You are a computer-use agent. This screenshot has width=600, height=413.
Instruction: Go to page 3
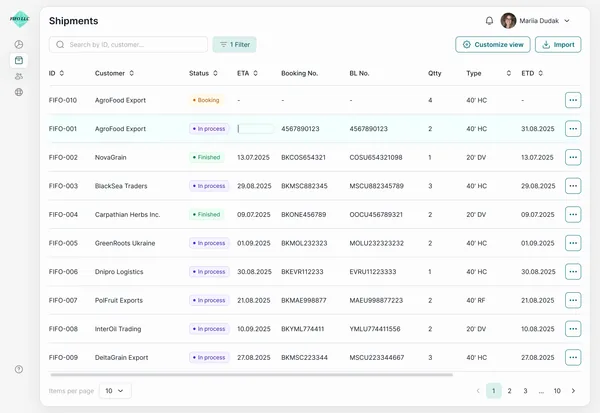pos(525,391)
